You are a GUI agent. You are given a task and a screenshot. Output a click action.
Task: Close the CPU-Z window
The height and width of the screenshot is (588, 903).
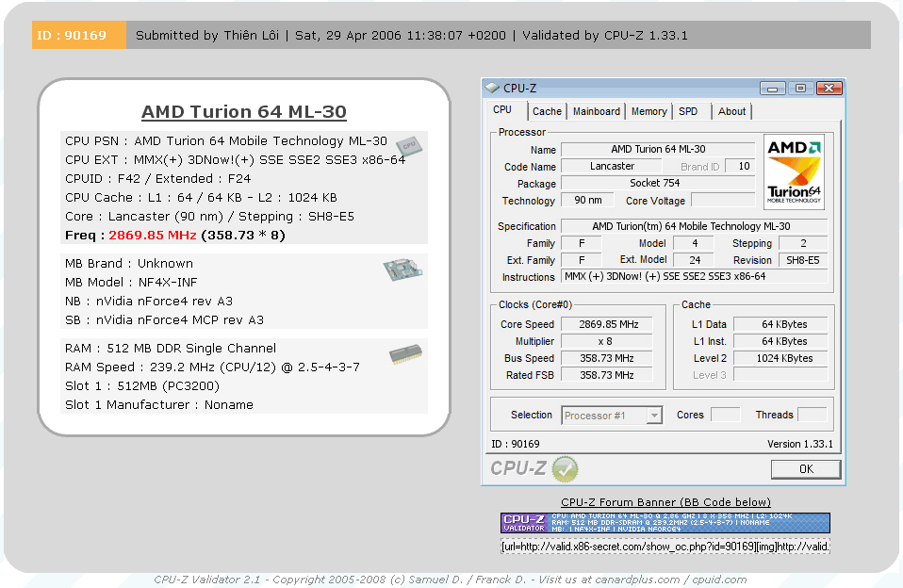(829, 89)
